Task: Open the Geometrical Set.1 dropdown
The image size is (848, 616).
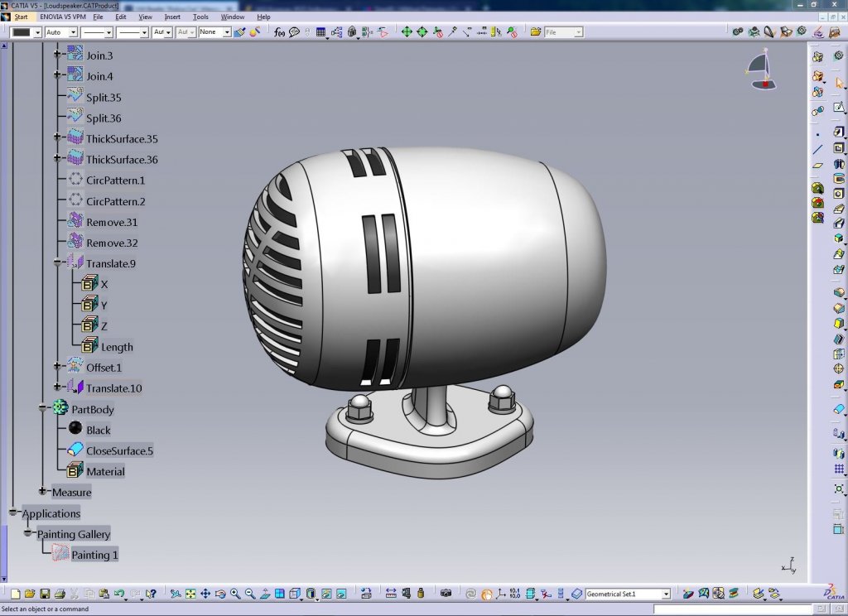Action: click(666, 594)
